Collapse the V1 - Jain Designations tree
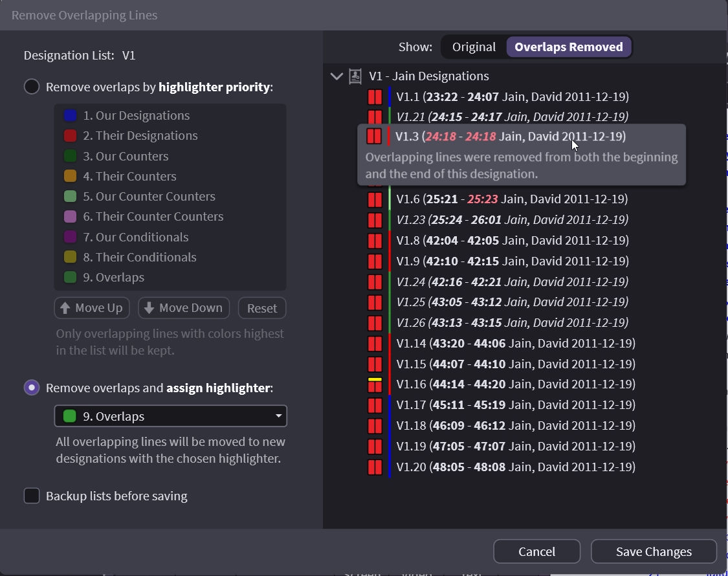 336,76
